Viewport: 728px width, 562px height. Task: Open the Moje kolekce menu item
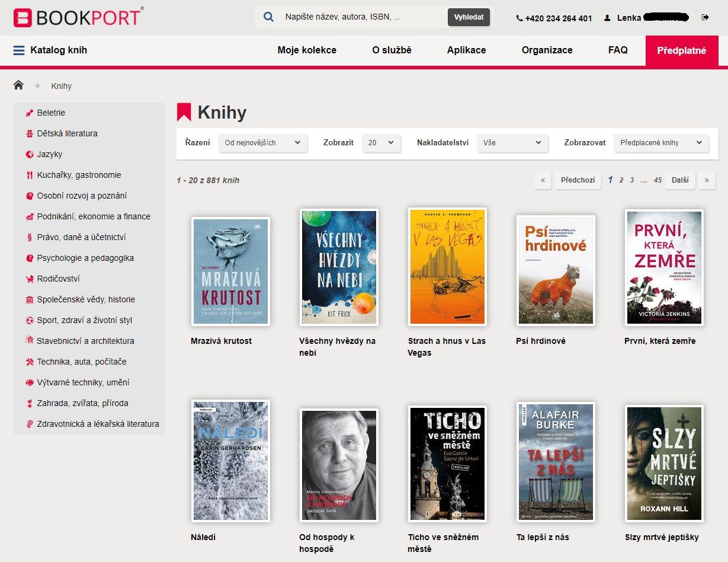pos(307,50)
